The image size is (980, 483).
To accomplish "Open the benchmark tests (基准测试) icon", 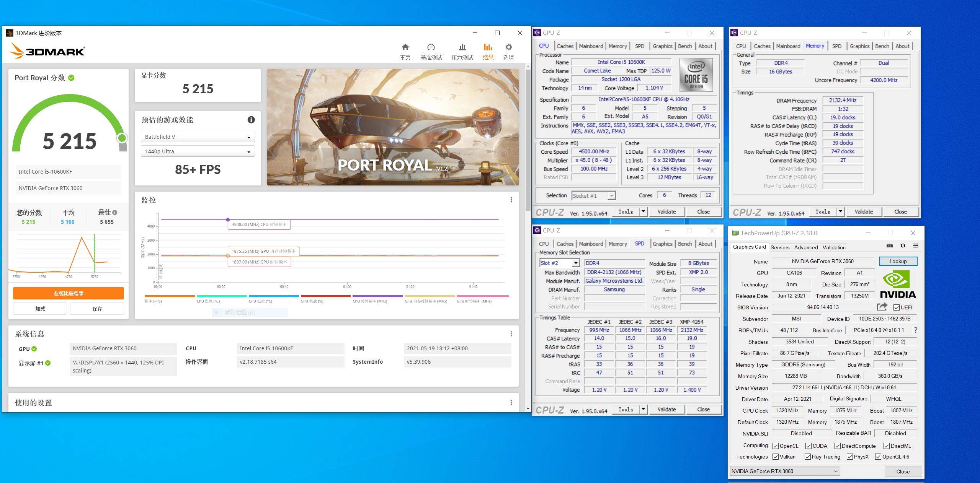I will tap(431, 47).
